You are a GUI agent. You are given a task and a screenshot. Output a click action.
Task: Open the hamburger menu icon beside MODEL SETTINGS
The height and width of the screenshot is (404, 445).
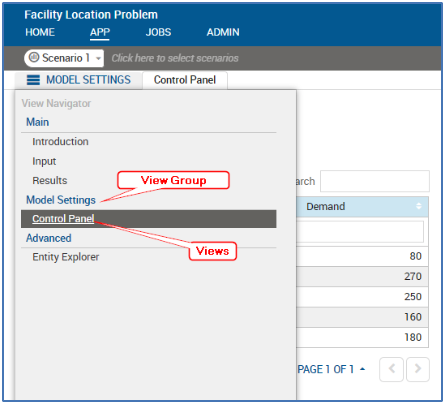point(33,80)
